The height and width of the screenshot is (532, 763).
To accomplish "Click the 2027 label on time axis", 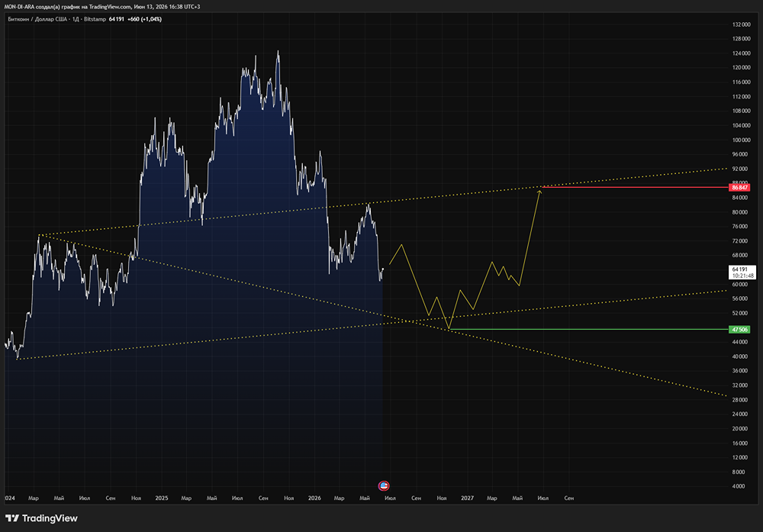I will coord(467,498).
